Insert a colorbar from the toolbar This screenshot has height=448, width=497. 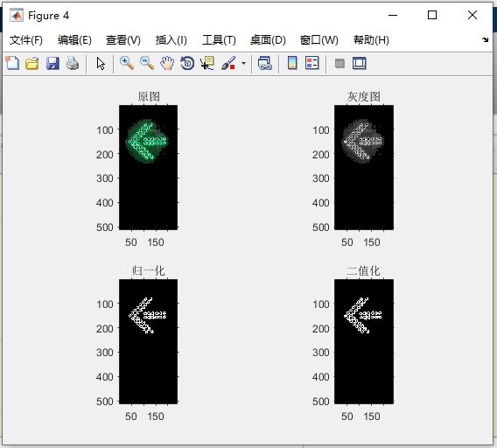(x=292, y=63)
